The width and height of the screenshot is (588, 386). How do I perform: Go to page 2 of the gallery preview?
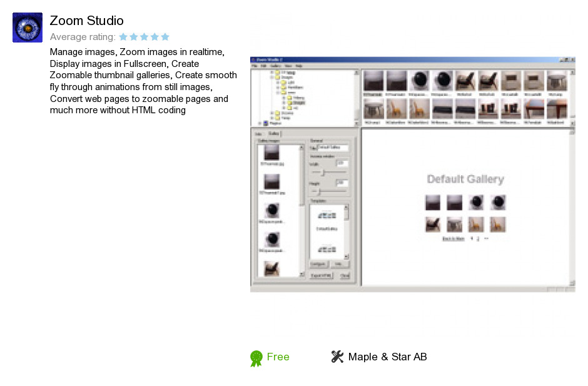click(478, 238)
